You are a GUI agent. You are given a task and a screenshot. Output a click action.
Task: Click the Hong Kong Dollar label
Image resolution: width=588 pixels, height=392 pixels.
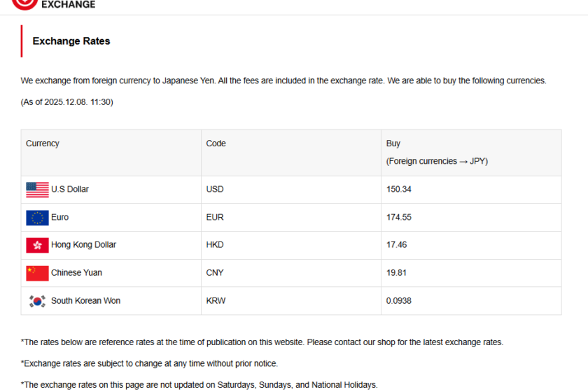[83, 245]
